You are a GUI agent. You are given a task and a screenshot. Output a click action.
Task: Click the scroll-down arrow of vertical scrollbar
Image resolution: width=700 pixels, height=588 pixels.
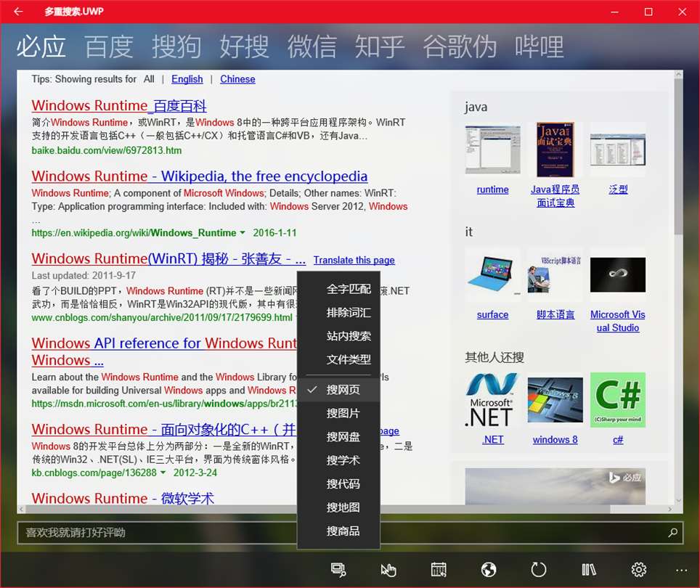(x=678, y=501)
